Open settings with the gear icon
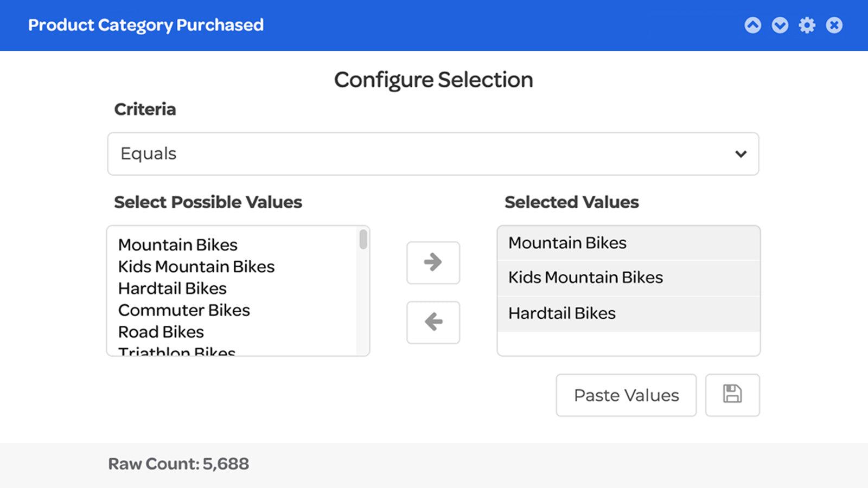This screenshot has height=488, width=868. tap(807, 25)
